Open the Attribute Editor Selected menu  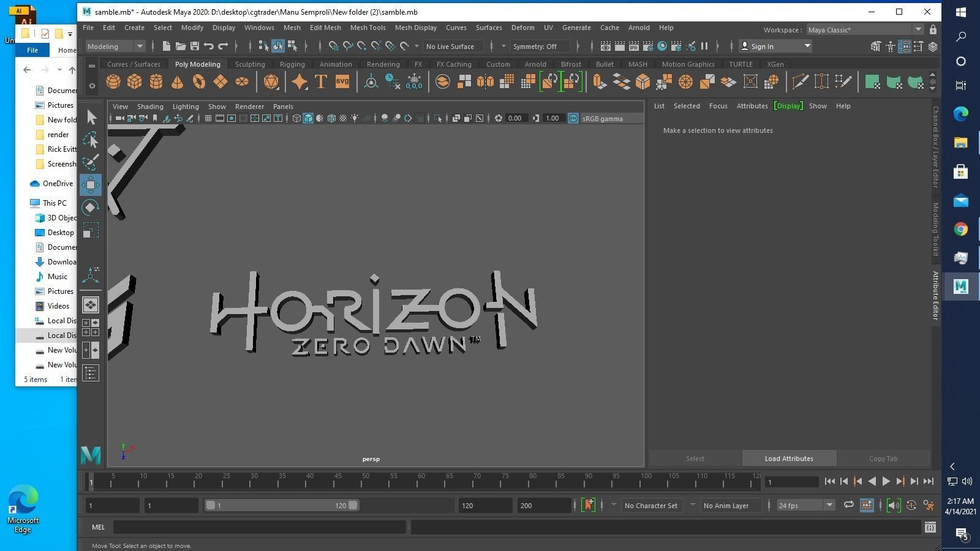(x=687, y=105)
